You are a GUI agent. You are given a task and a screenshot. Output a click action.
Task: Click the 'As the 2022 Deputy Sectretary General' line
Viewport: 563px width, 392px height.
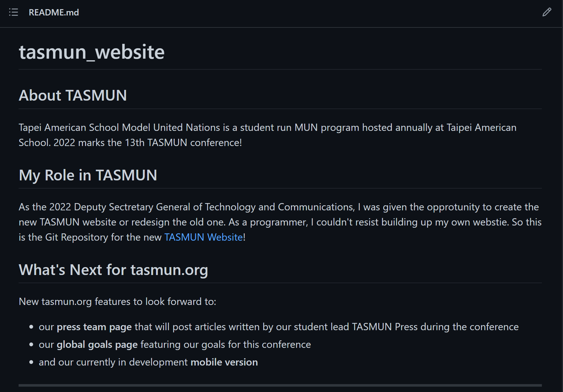pyautogui.click(x=279, y=207)
